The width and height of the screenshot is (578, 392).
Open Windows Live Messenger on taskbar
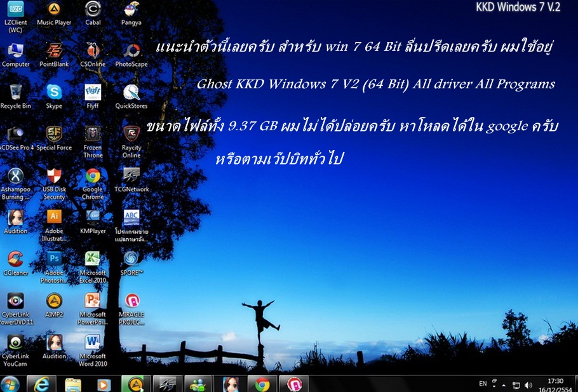tap(198, 384)
